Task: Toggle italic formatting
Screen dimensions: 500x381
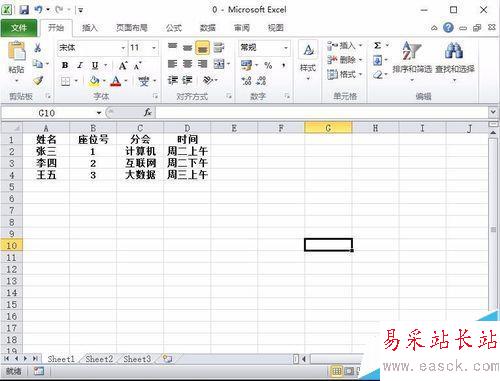Action: click(80, 65)
